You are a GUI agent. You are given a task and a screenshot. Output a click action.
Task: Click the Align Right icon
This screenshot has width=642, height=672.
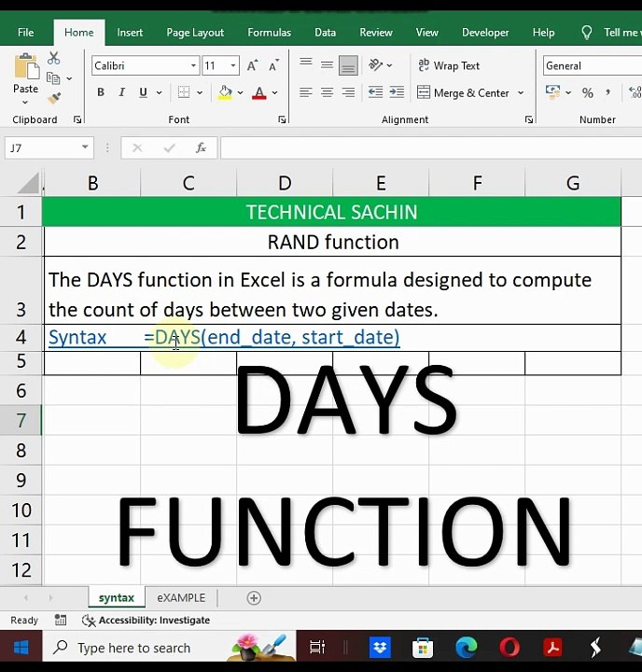(348, 92)
